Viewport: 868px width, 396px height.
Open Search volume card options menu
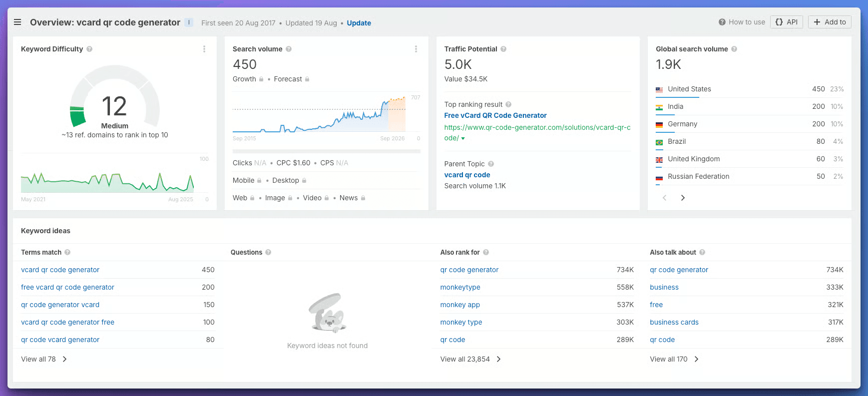point(416,49)
